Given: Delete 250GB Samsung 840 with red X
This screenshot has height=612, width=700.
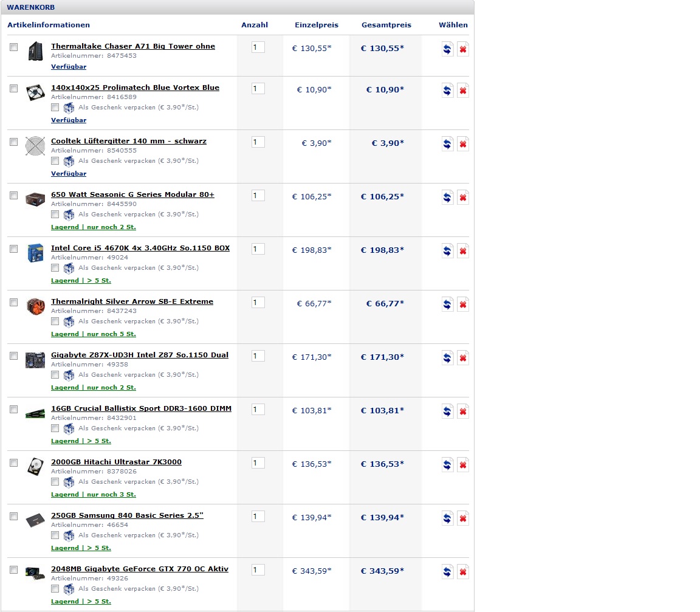Looking at the screenshot, I should tap(463, 518).
